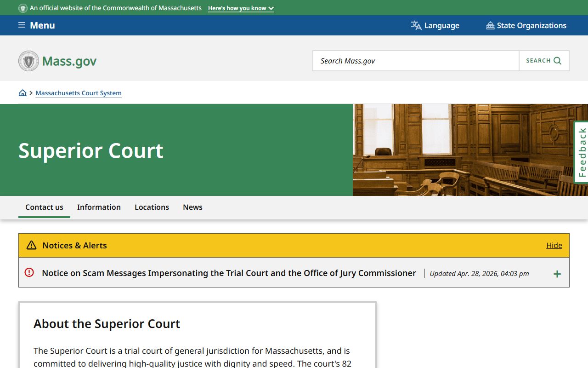Image resolution: width=588 pixels, height=368 pixels.
Task: Click the official Commonwealth website banner text
Action: pos(116,8)
